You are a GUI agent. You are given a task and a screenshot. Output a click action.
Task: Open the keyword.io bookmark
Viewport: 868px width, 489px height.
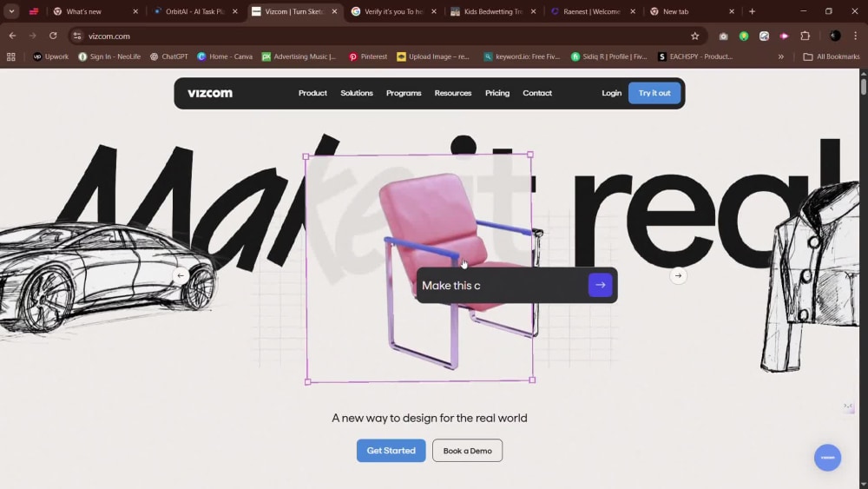click(x=522, y=56)
